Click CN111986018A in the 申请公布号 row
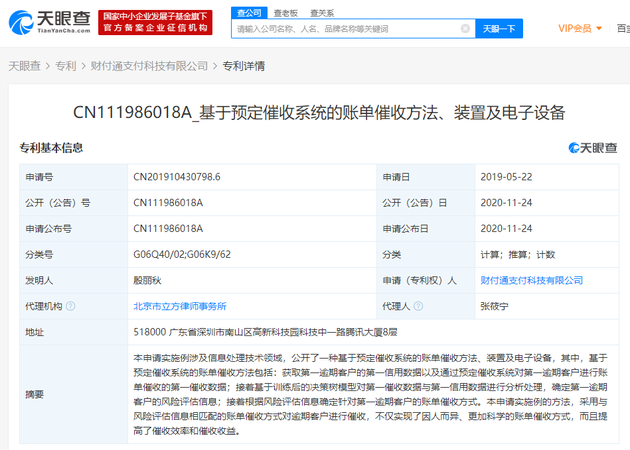Image resolution: width=630 pixels, height=450 pixels. point(168,229)
